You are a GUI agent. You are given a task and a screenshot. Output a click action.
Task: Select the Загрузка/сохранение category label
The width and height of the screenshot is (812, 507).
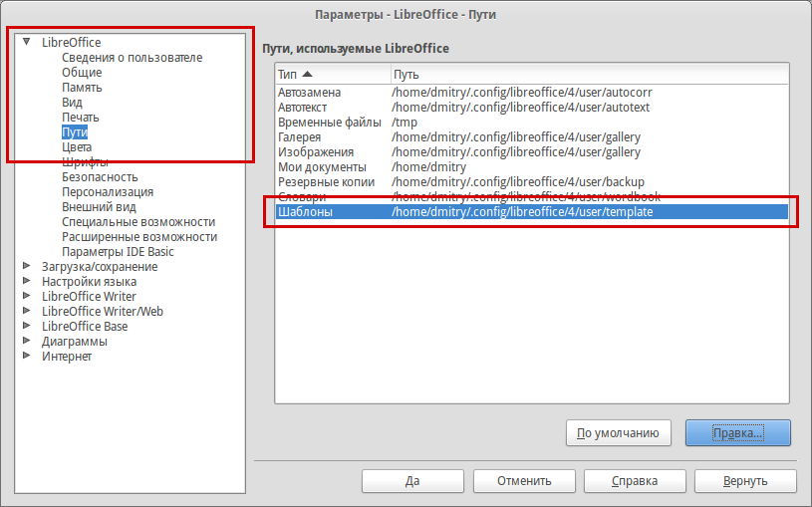[x=100, y=267]
